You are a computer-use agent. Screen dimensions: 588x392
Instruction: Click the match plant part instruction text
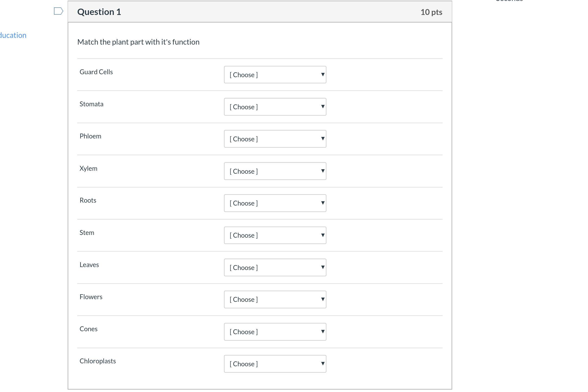138,42
